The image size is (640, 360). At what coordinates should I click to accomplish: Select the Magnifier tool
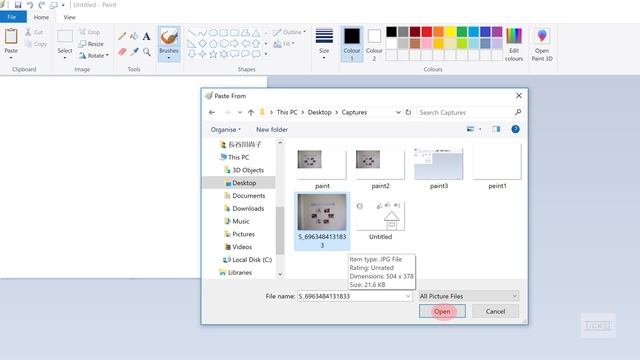coord(146,52)
